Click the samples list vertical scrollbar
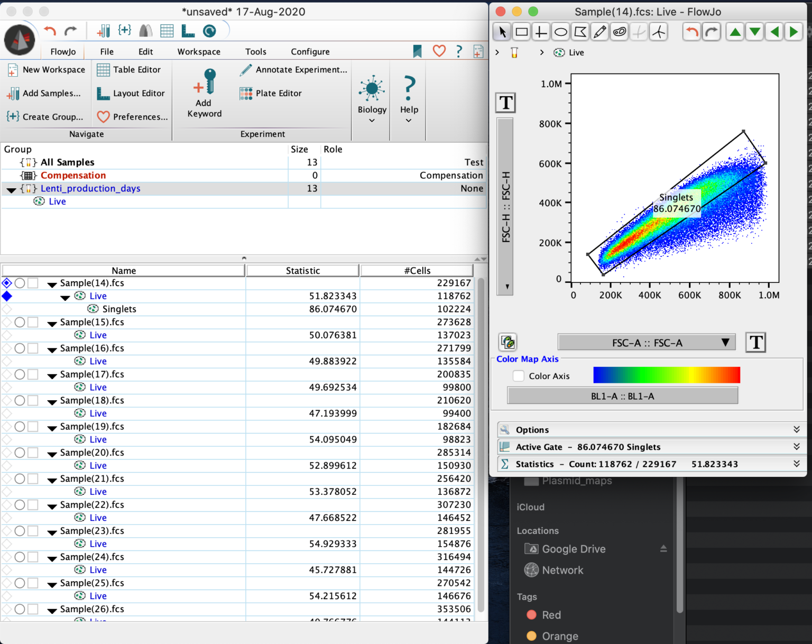 click(x=481, y=444)
